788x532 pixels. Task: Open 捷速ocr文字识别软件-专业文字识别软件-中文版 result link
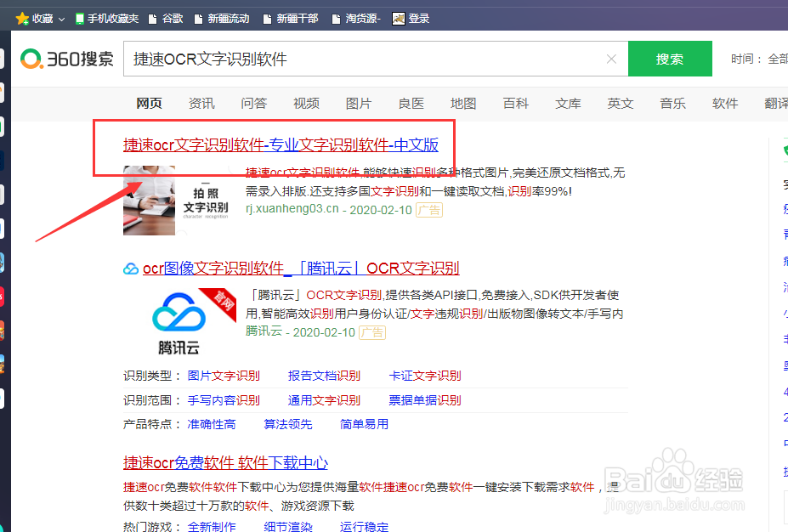(281, 144)
